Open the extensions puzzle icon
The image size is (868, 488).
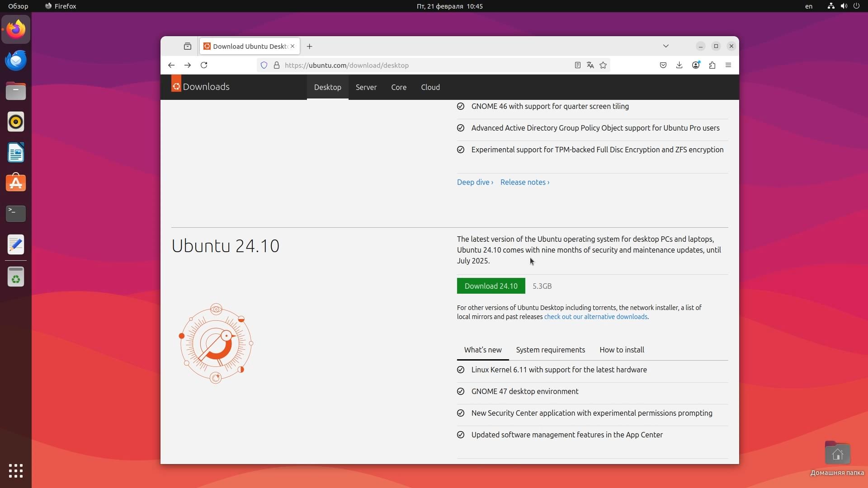(712, 65)
